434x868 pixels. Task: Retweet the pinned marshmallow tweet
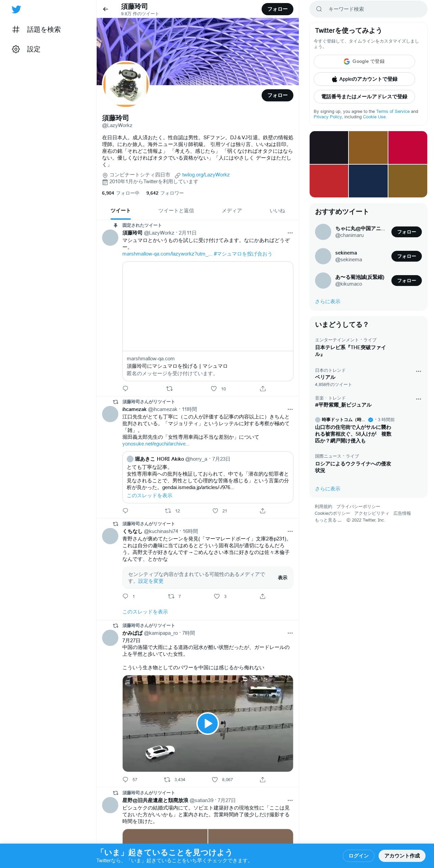pos(170,389)
